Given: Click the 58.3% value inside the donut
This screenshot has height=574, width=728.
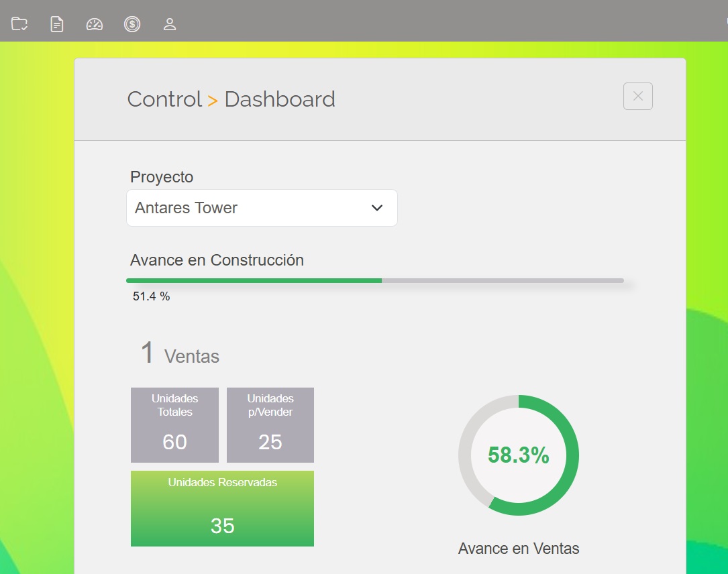Looking at the screenshot, I should click(x=518, y=456).
